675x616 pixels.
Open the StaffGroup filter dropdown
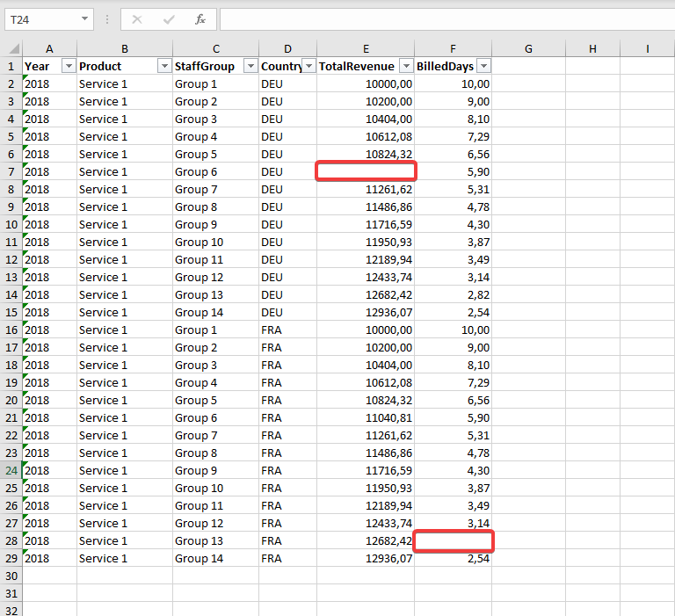(250, 67)
